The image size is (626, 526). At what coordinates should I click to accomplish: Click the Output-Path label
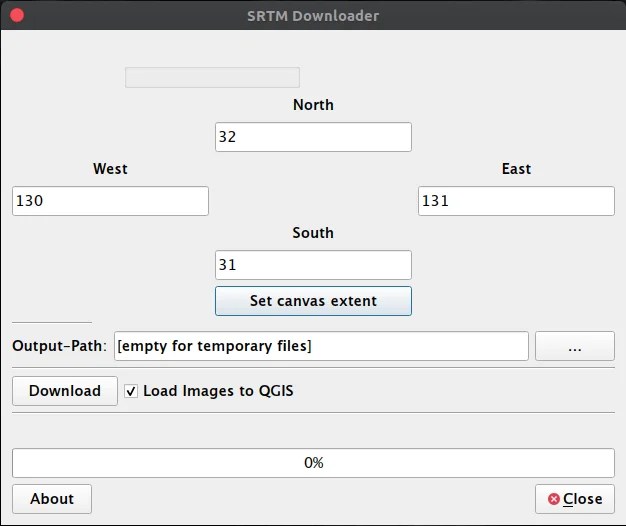point(59,346)
